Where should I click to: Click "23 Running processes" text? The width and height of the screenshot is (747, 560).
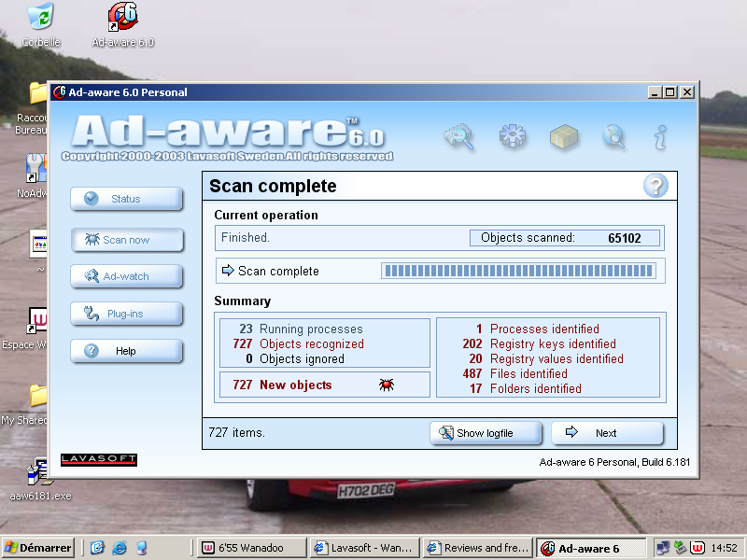tap(301, 329)
